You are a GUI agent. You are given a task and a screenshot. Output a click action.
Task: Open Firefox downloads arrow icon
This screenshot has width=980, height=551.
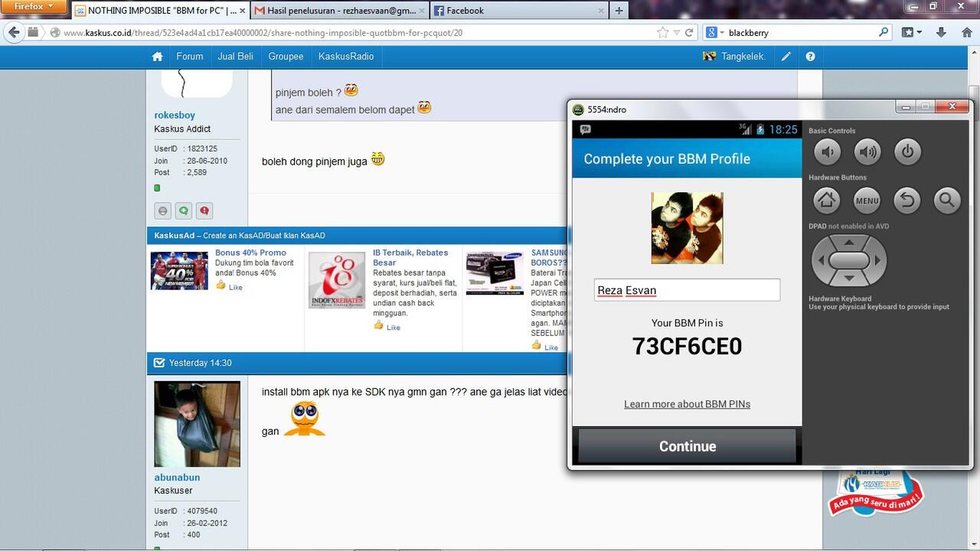(942, 32)
